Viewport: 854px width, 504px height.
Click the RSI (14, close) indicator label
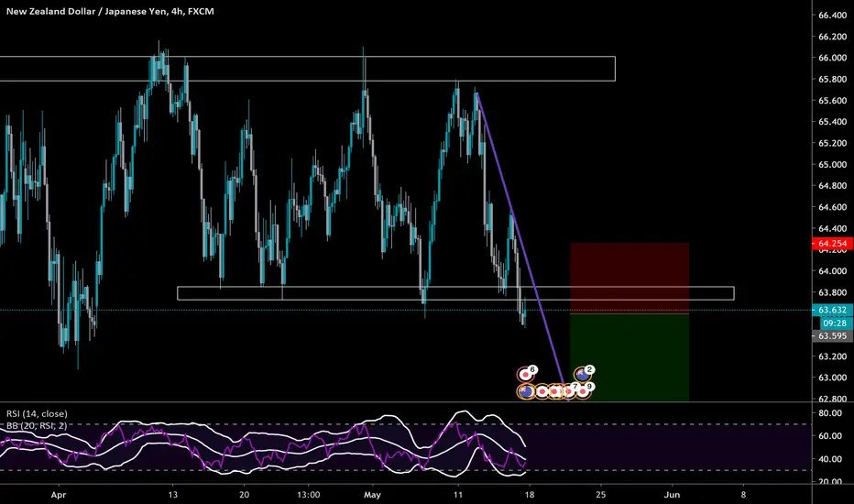pyautogui.click(x=37, y=413)
